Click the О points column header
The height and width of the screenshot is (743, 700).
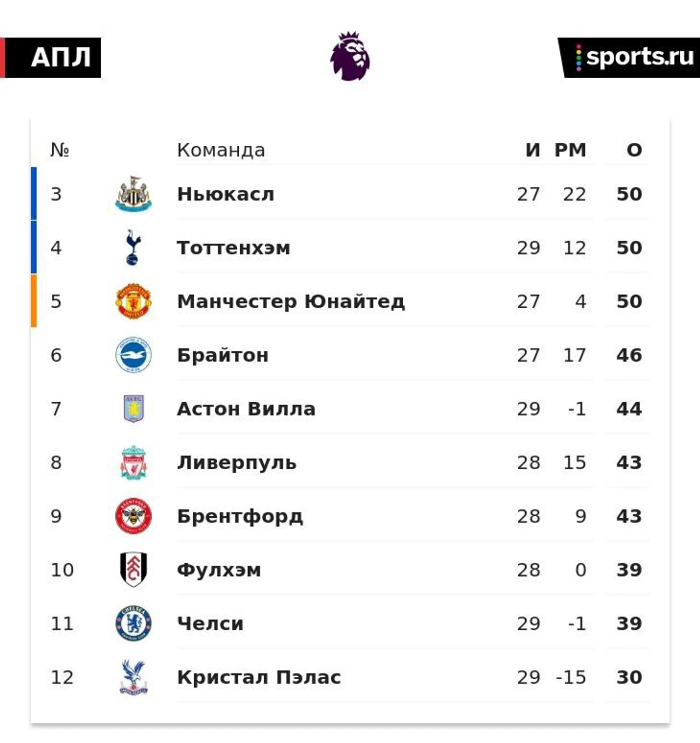click(x=634, y=150)
